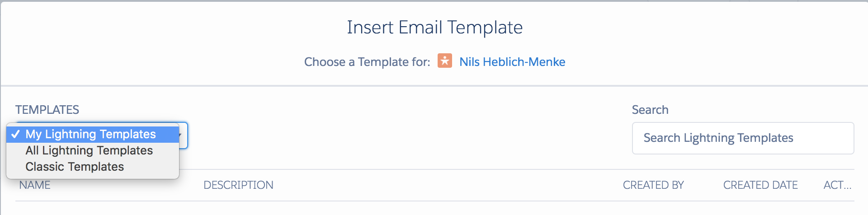The width and height of the screenshot is (868, 215).
Task: Click the TEMPLATES label
Action: 47,110
